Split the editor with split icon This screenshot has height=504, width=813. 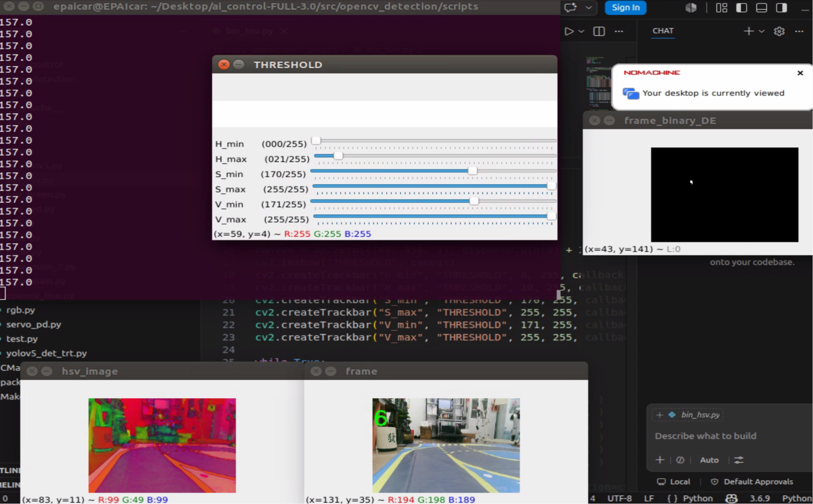click(x=599, y=31)
